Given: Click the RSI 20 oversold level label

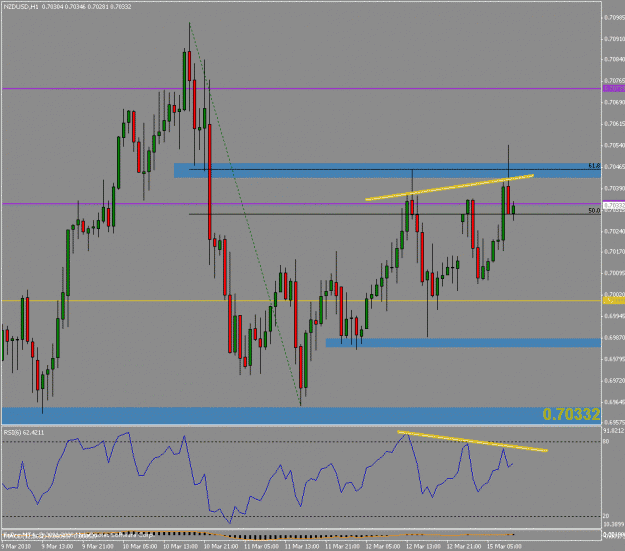Looking at the screenshot, I should click(606, 517).
